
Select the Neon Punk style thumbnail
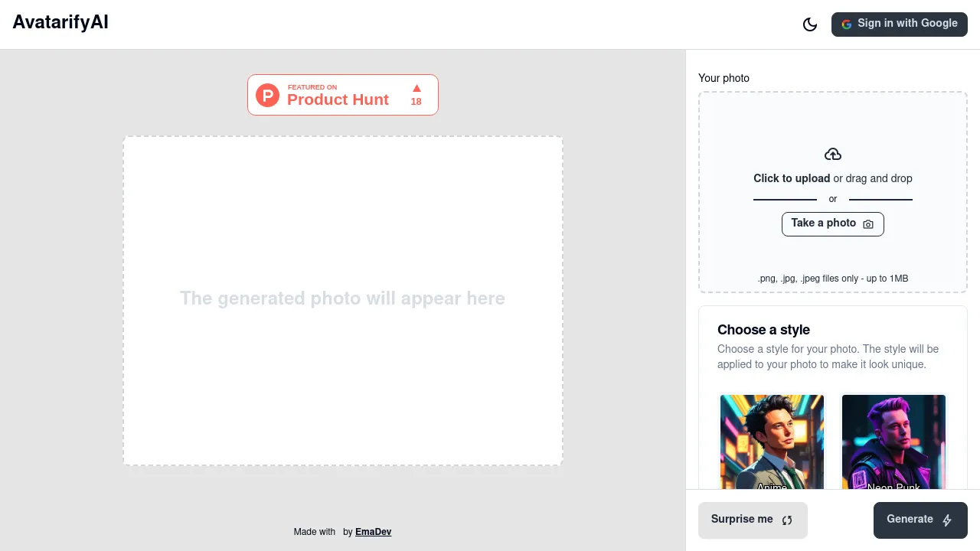893,441
